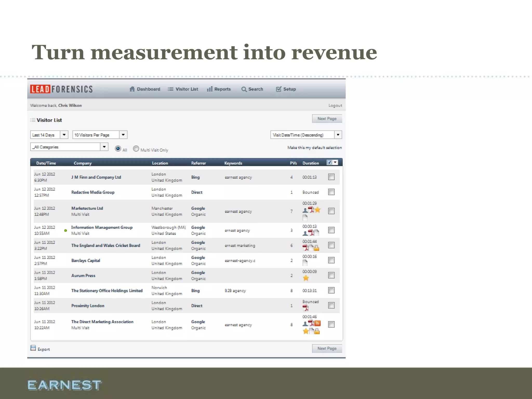The image size is (532, 399).
Task: Click the page icon in Marketecture Ltd row
Action: 305,217
